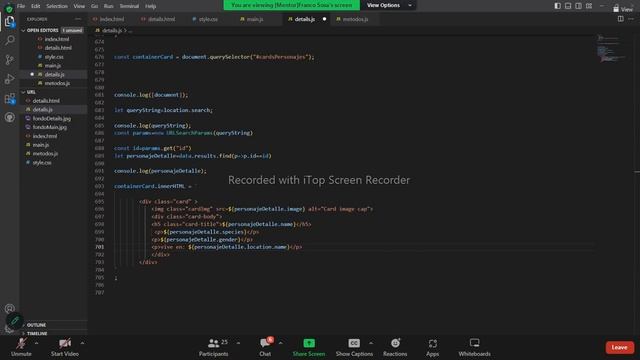The image size is (640, 360).
Task: Click the Customize Layout icon
Action: click(x=589, y=6)
